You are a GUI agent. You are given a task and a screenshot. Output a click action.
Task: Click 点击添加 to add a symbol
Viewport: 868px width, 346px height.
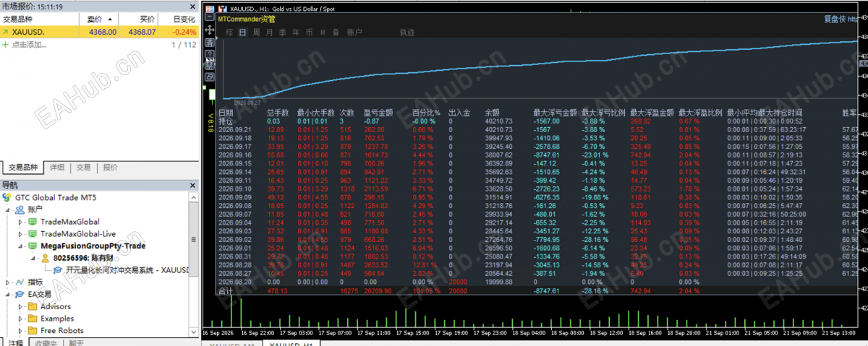click(29, 45)
